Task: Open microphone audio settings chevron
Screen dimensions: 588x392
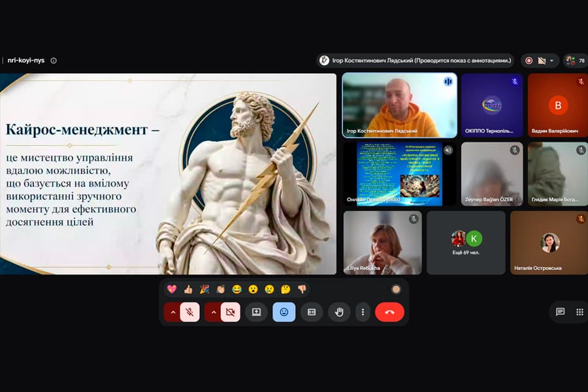Action: [172, 312]
